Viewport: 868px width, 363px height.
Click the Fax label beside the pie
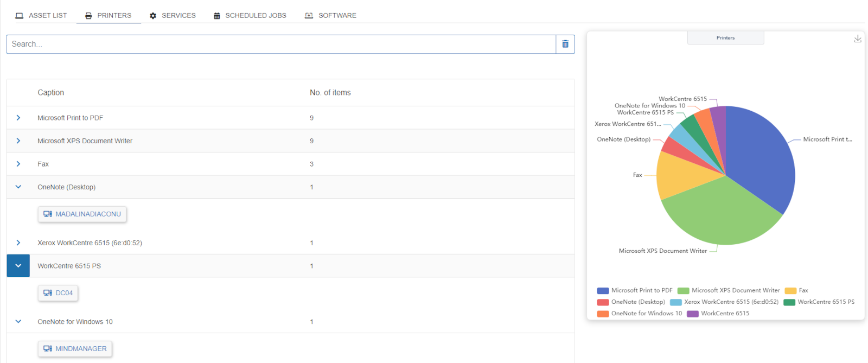637,175
